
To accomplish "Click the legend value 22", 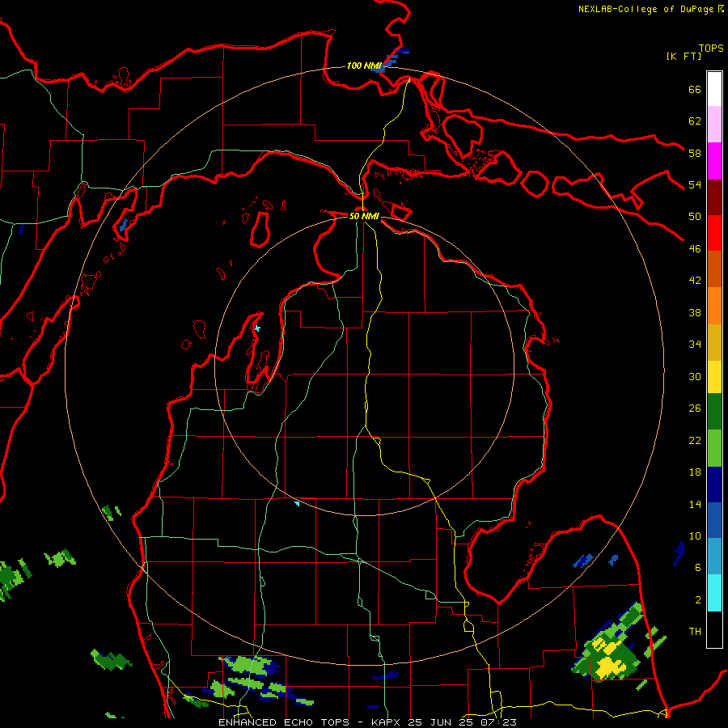I will coord(695,440).
